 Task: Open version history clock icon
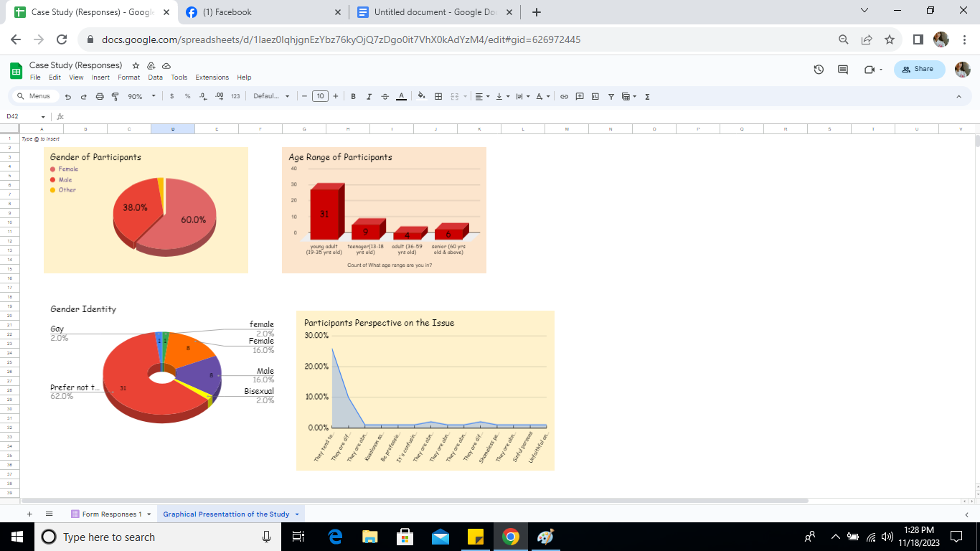(819, 70)
